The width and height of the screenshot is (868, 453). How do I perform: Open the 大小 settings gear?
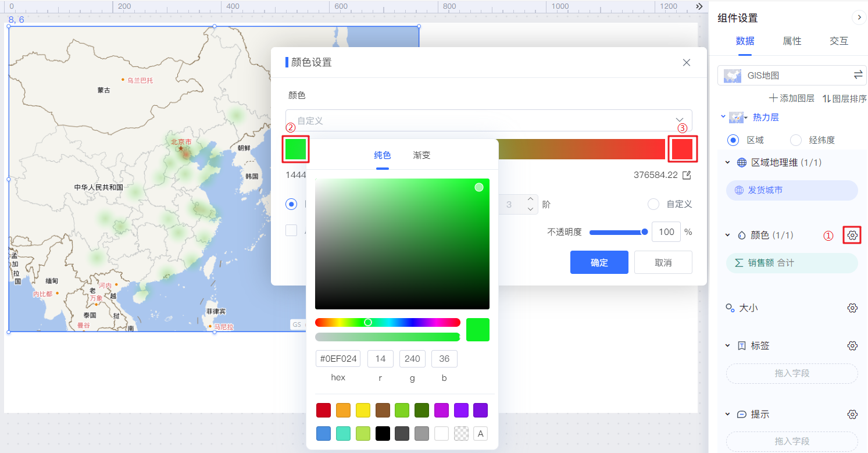[x=852, y=308]
